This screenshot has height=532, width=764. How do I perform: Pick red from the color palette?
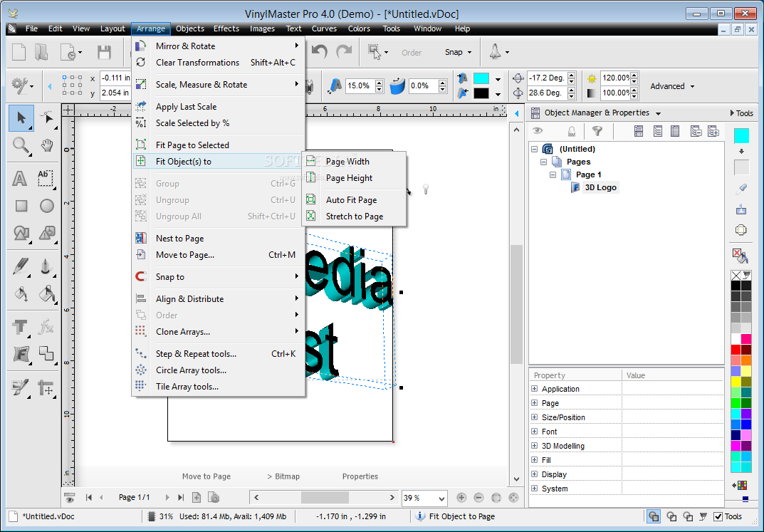tap(736, 349)
